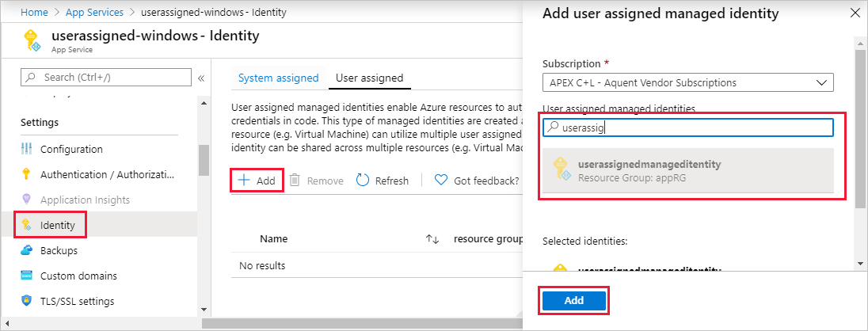Expand the Subscription dropdown
Screen dimensions: 868x331
click(687, 82)
